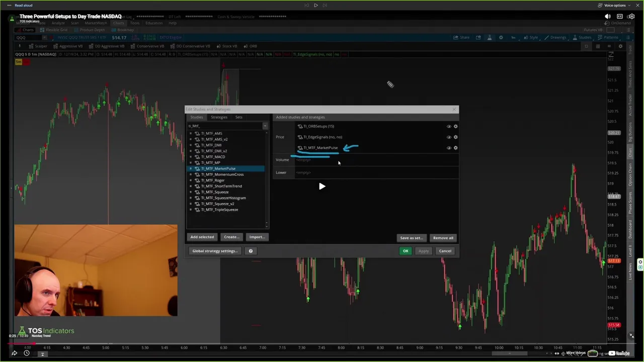The width and height of the screenshot is (644, 362).
Task: Expand the TI_MTF_AMS study entry
Action: coord(191,133)
